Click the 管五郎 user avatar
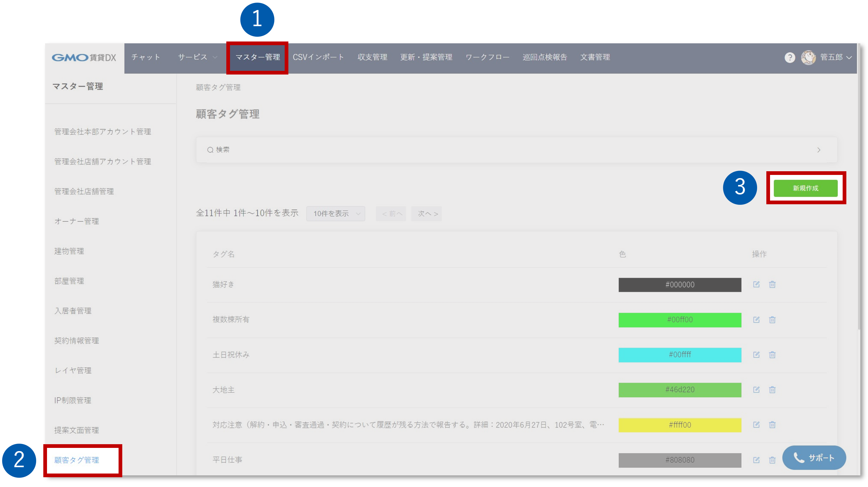Screen dimensions: 868x487 809,57
